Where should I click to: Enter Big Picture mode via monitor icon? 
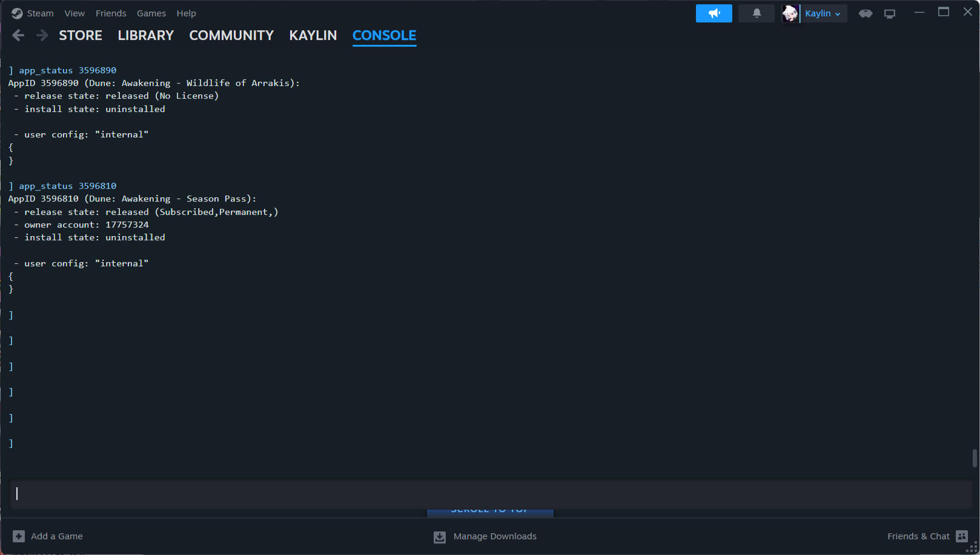[889, 13]
